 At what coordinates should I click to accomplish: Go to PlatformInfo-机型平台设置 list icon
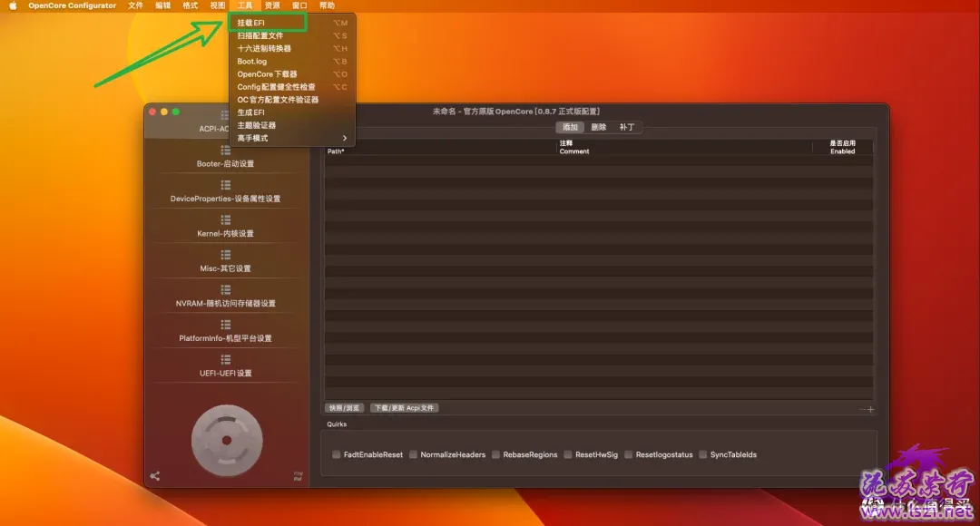226,326
